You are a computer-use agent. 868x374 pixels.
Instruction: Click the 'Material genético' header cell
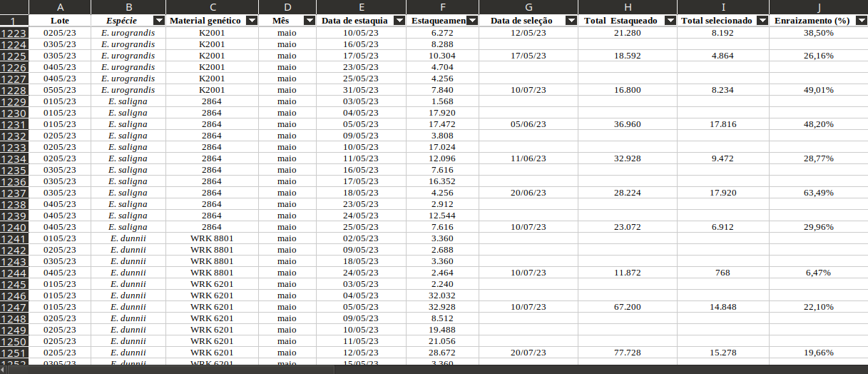coord(212,21)
